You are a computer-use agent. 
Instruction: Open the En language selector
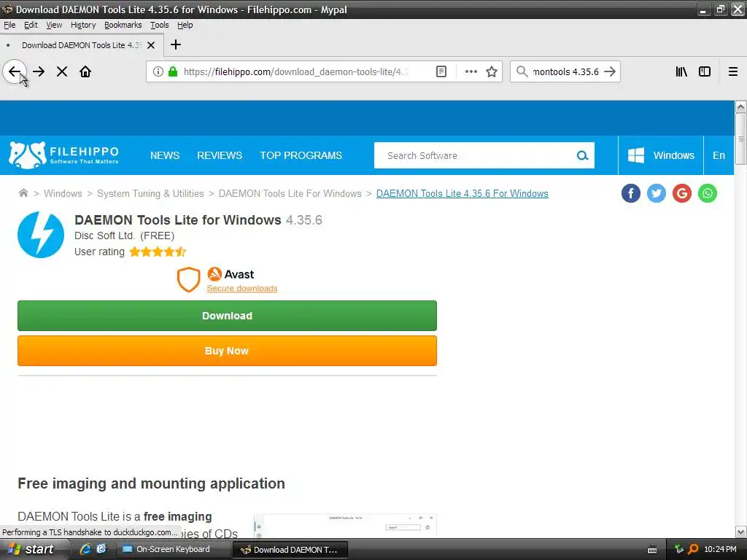719,155
